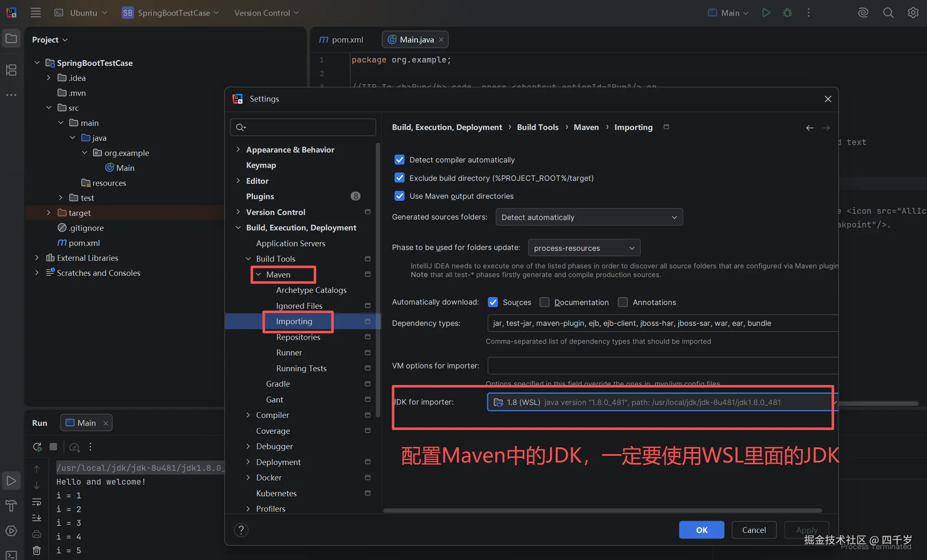Screen dimensions: 927x560
Task: Open the Version Control menu
Action: (x=266, y=13)
